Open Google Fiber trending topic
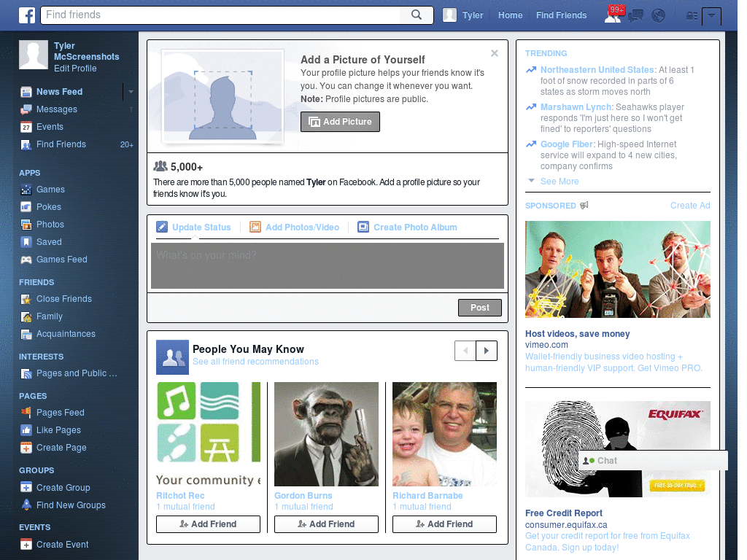Image resolution: width=747 pixels, height=560 pixels. pos(566,144)
